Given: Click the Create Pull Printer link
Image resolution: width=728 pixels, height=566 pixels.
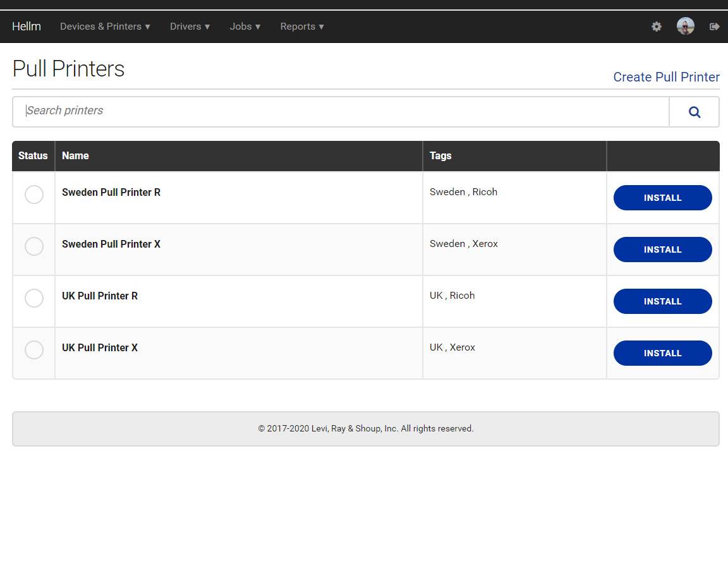Looking at the screenshot, I should 666,77.
